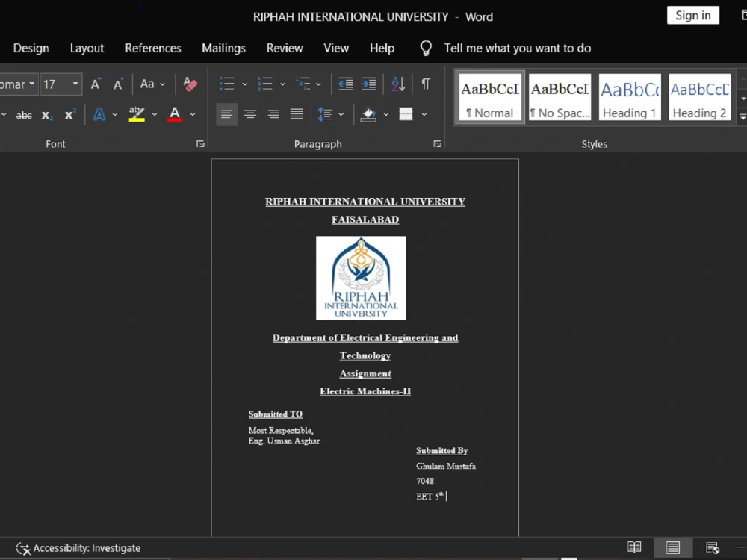Select the Clear All Formatting eraser icon

coord(190,84)
